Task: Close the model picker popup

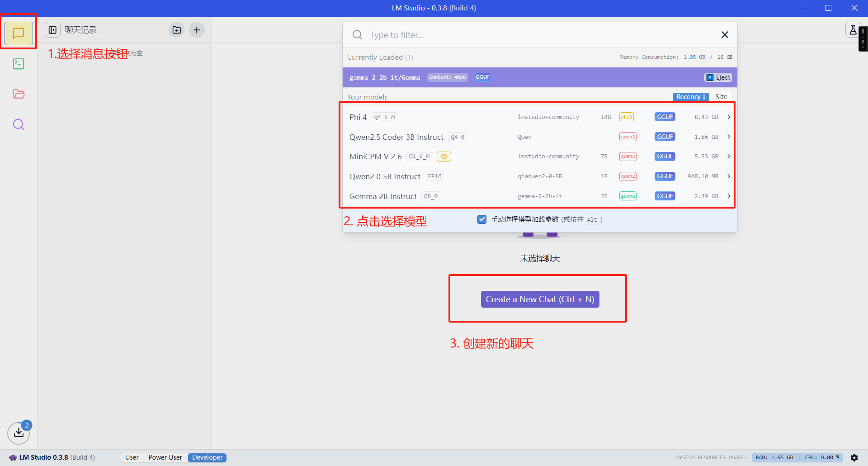Action: [x=725, y=35]
